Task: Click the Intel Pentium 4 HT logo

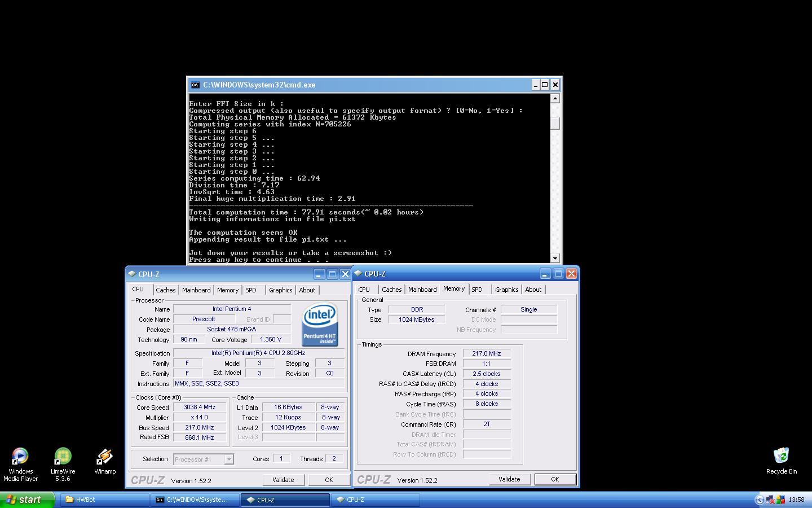Action: [x=320, y=325]
